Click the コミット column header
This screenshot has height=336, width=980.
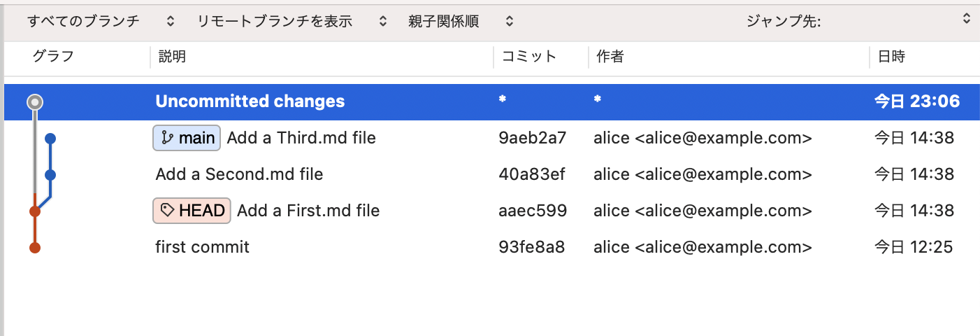(x=529, y=57)
